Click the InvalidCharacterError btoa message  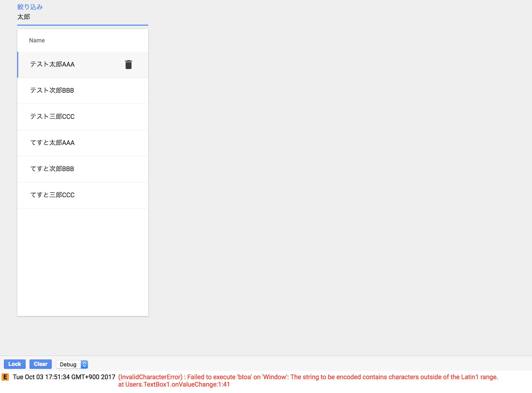308,377
